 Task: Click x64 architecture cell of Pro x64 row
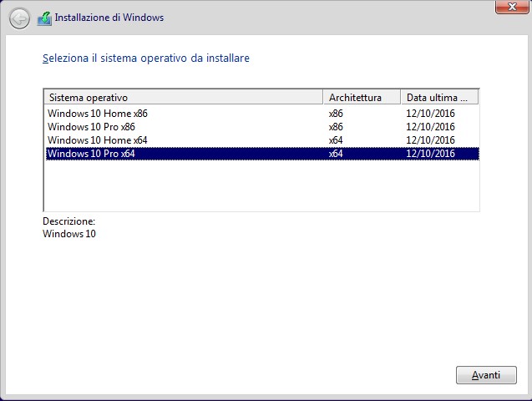[x=336, y=154]
